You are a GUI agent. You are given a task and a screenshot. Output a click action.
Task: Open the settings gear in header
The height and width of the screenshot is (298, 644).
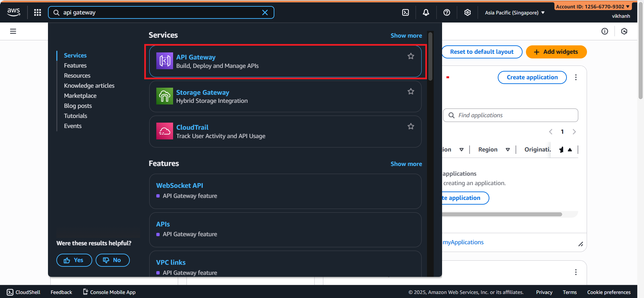click(468, 12)
